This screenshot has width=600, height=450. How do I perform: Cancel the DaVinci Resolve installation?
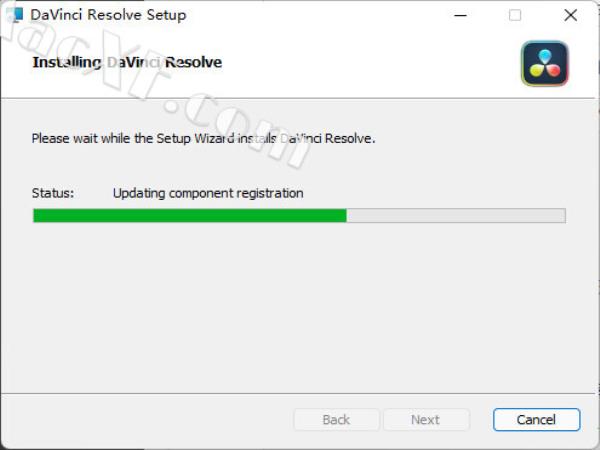536,420
